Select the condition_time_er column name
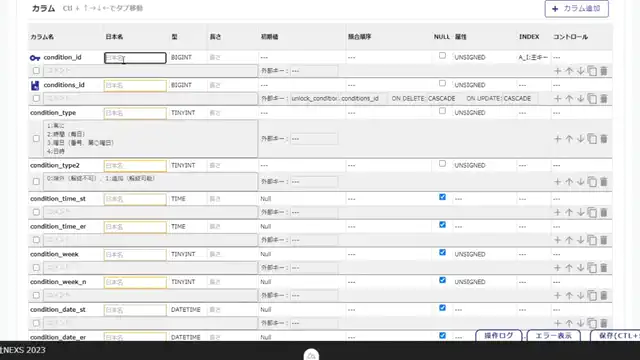This screenshot has width=640, height=360. [58, 227]
